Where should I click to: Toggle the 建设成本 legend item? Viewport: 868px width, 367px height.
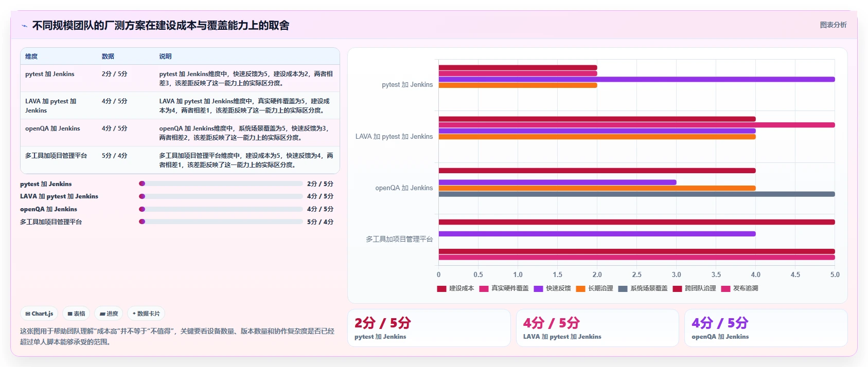pyautogui.click(x=455, y=288)
